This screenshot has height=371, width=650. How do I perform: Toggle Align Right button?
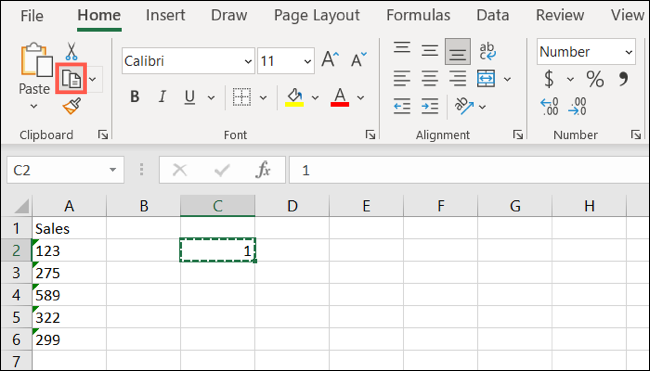point(458,79)
